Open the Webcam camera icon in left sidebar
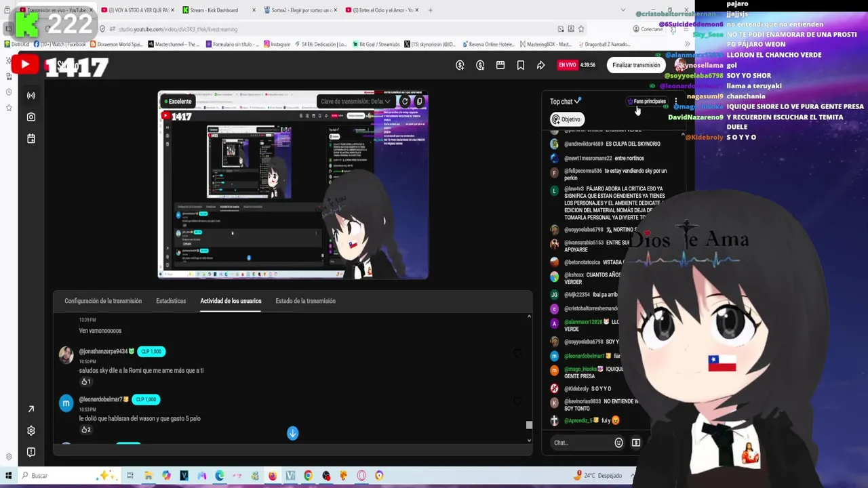 click(31, 117)
